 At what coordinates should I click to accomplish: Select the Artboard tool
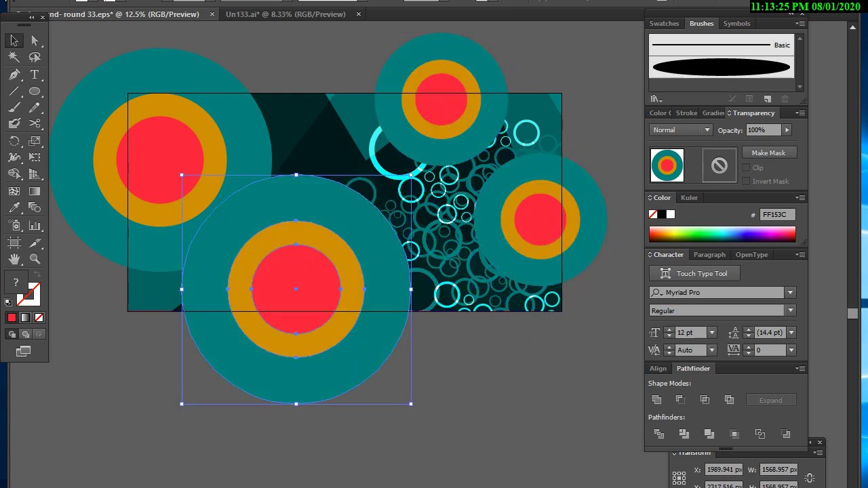click(14, 243)
